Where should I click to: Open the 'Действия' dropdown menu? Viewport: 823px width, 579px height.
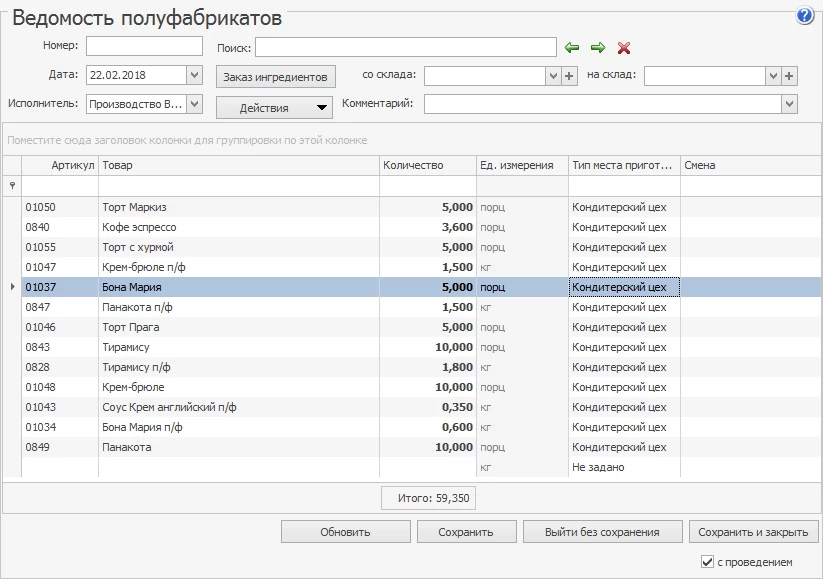pyautogui.click(x=321, y=108)
